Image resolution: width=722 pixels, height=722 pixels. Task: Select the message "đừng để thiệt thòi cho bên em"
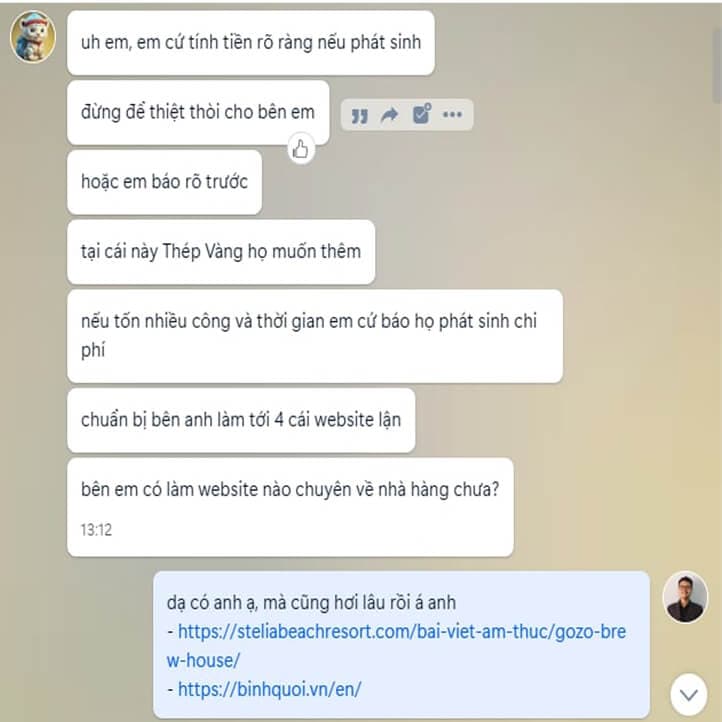(x=198, y=113)
